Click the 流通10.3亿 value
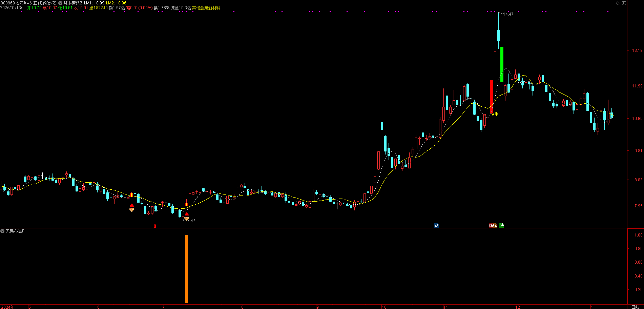 [181, 8]
